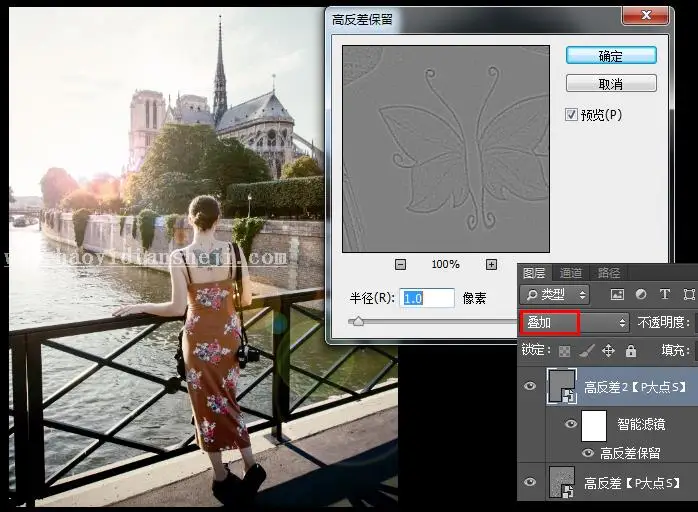Click the butterfly preview area in the dialog
Image resolution: width=698 pixels, height=512 pixels.
446,149
